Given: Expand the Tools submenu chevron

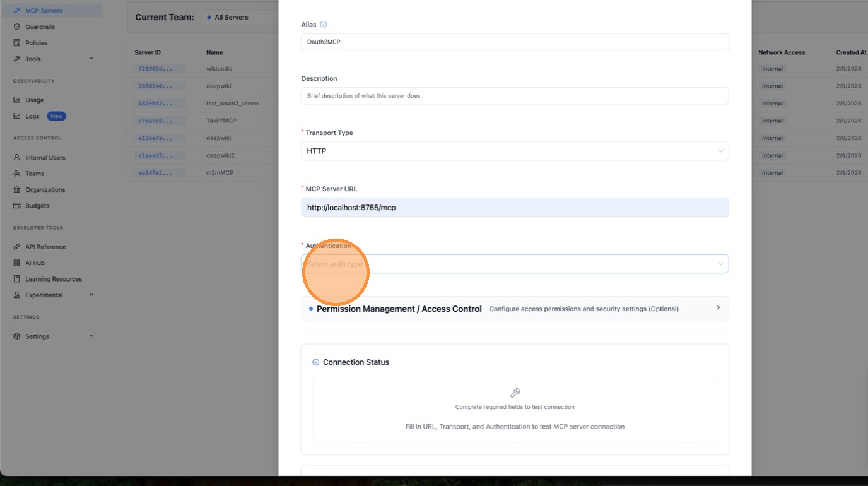Looking at the screenshot, I should (91, 59).
